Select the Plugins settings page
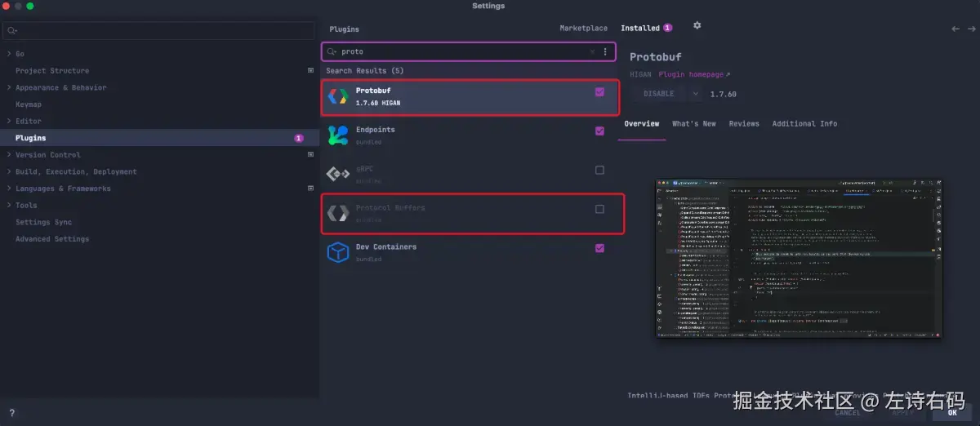 pos(159,139)
